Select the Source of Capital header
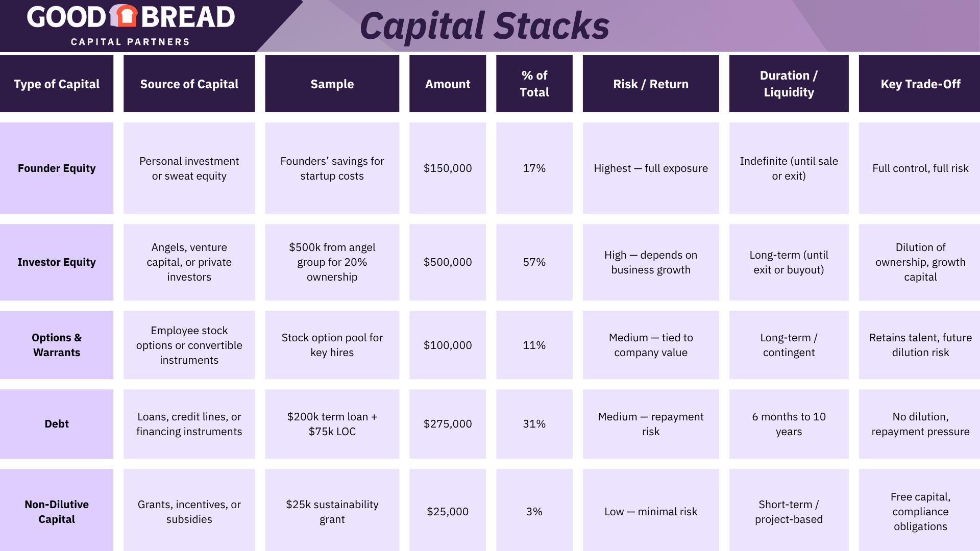The image size is (980, 551). tap(189, 84)
